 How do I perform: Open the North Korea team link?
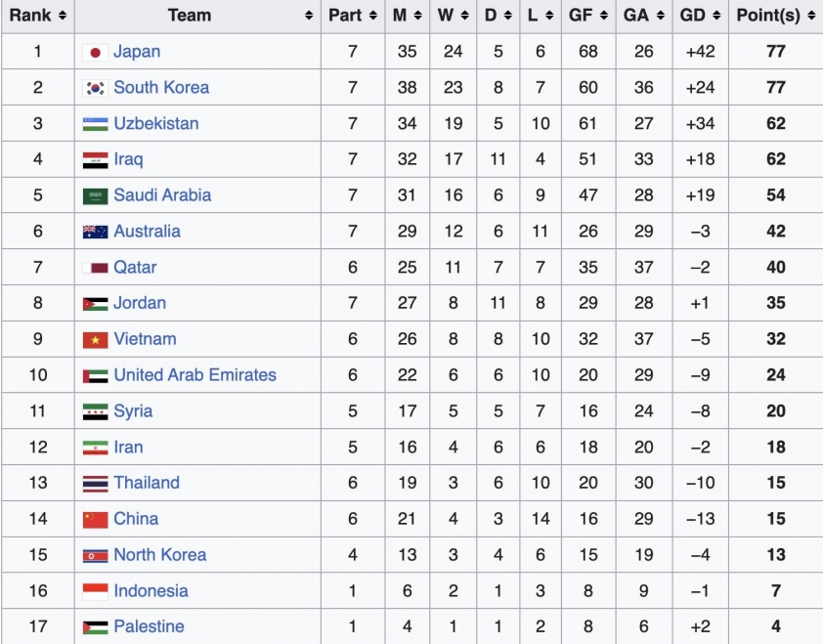(159, 555)
